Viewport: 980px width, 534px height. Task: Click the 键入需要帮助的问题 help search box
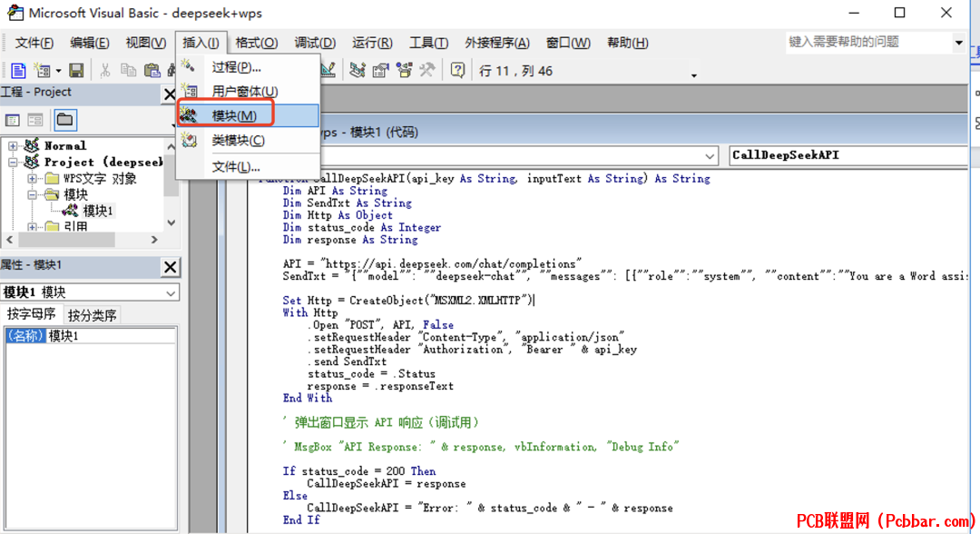coord(867,42)
